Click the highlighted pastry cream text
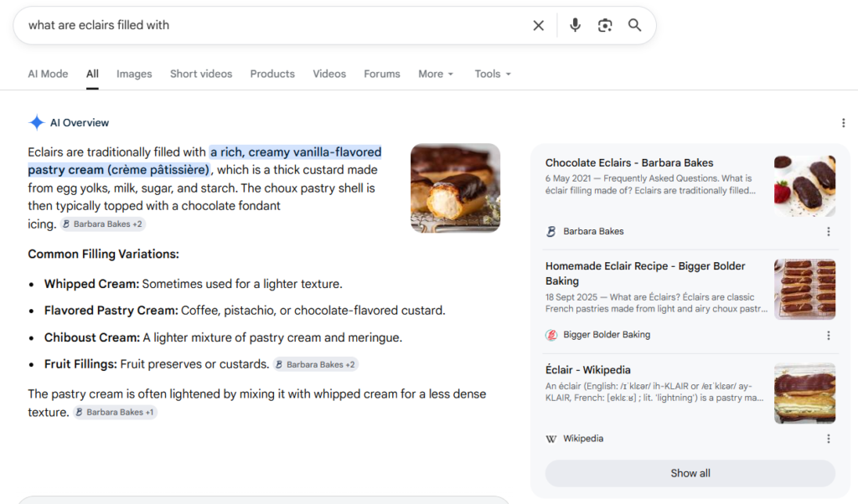This screenshot has width=858, height=504. coord(204,161)
